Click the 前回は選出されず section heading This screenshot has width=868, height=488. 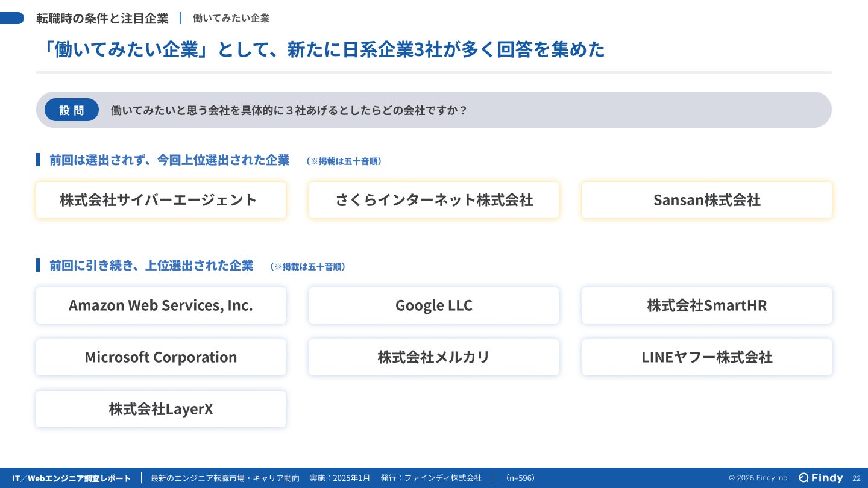169,160
